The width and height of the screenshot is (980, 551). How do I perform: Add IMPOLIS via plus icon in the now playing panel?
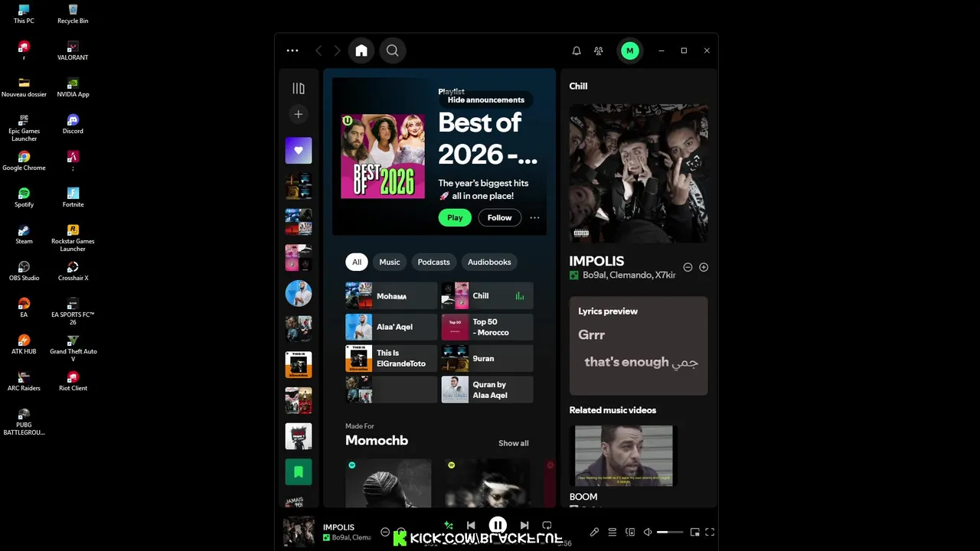coord(704,267)
